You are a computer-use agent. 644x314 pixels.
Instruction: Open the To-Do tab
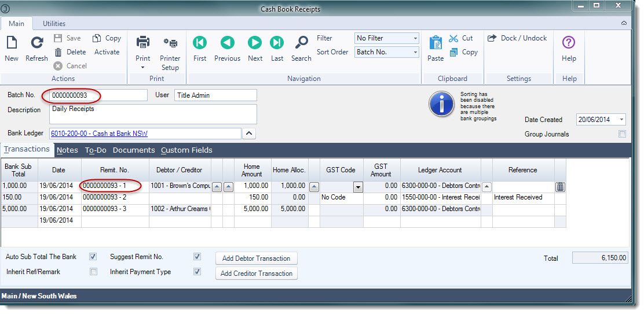click(96, 150)
